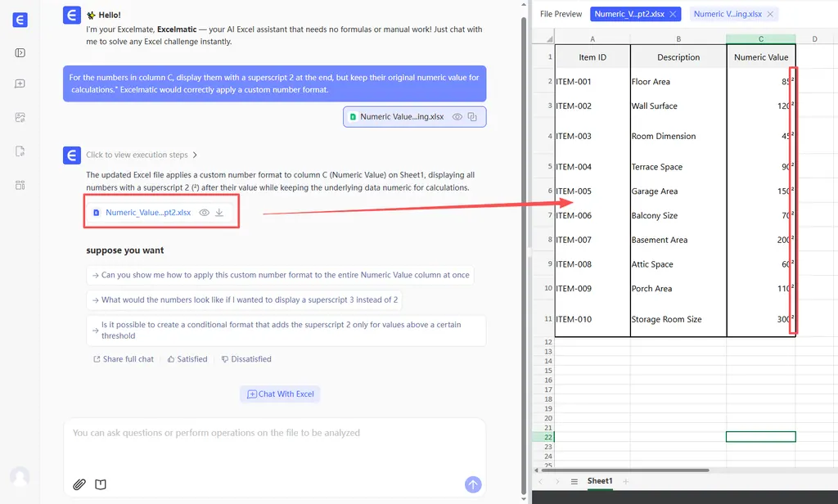This screenshot has height=504, width=838.
Task: Click the Chat With Excel button
Action: tap(280, 394)
